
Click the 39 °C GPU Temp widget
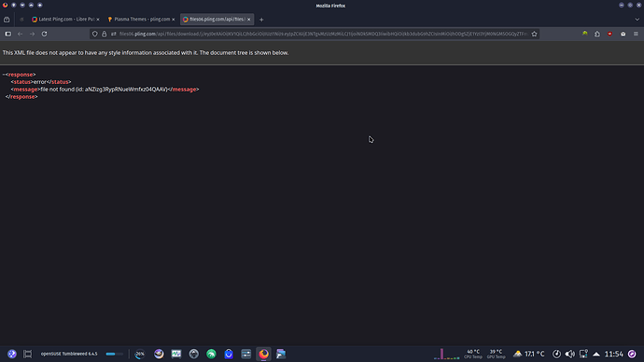point(497,354)
